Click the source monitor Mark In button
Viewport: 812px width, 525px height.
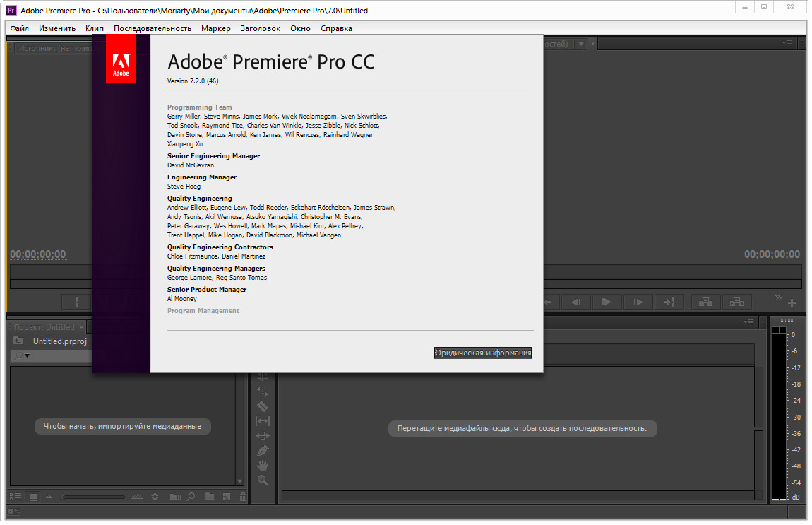76,302
